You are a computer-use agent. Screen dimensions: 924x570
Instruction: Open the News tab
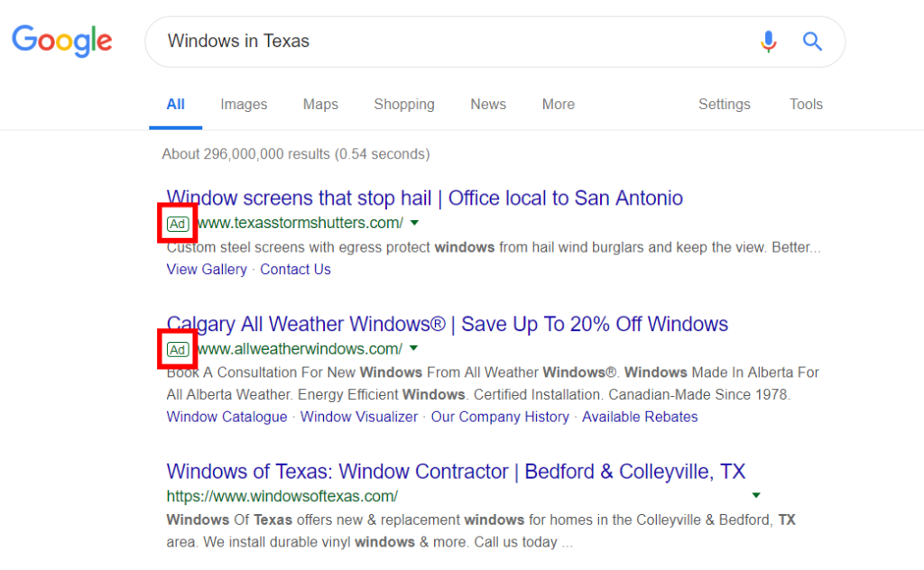tap(488, 105)
